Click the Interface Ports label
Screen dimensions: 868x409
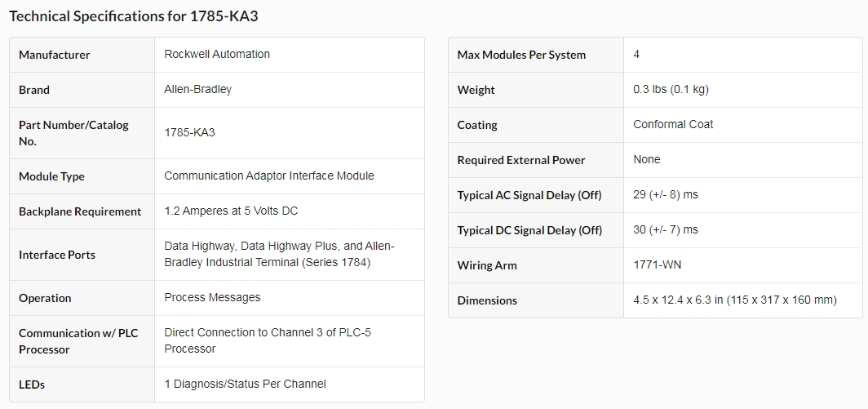click(57, 255)
